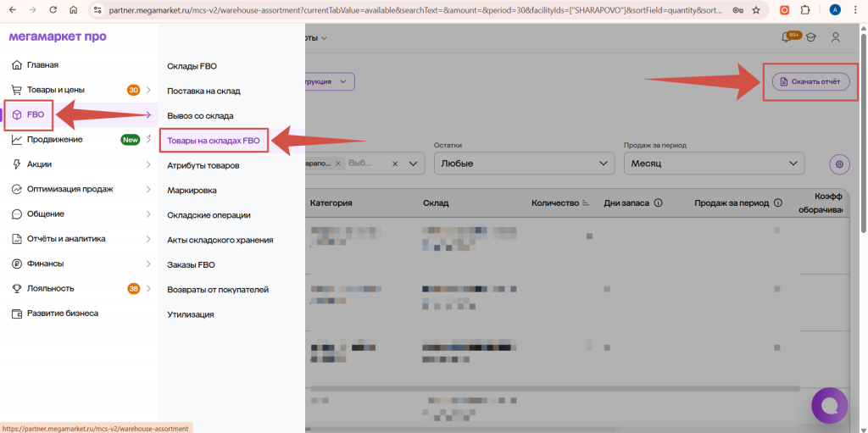Screen dimensions: 868x433
Task: Open the Продаж за период dropdown
Action: coord(713,164)
